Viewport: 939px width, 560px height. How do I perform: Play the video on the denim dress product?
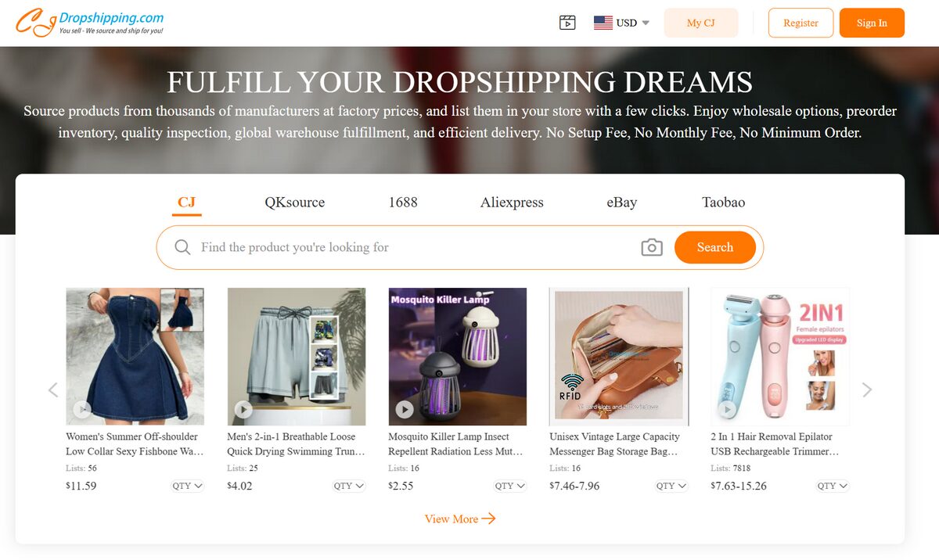pyautogui.click(x=81, y=409)
